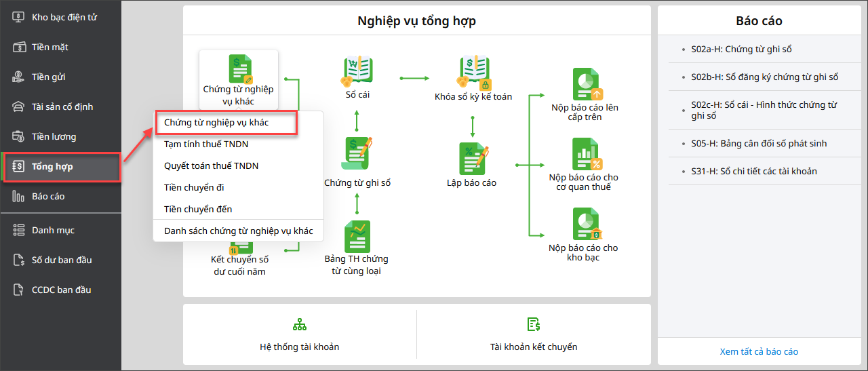The image size is (868, 371).
Task: Open report S31-H: Sổ chi tiết các tài khoản
Action: click(754, 171)
